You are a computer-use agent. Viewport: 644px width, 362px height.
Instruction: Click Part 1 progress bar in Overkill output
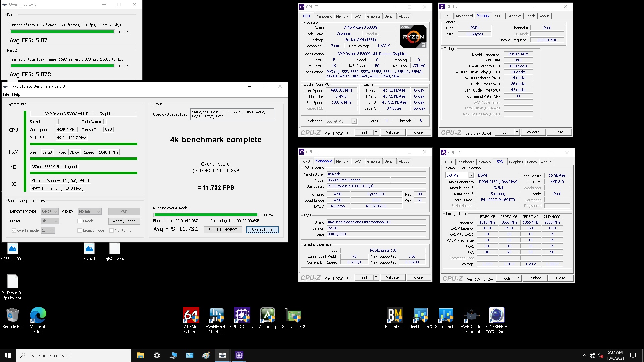pos(62,32)
